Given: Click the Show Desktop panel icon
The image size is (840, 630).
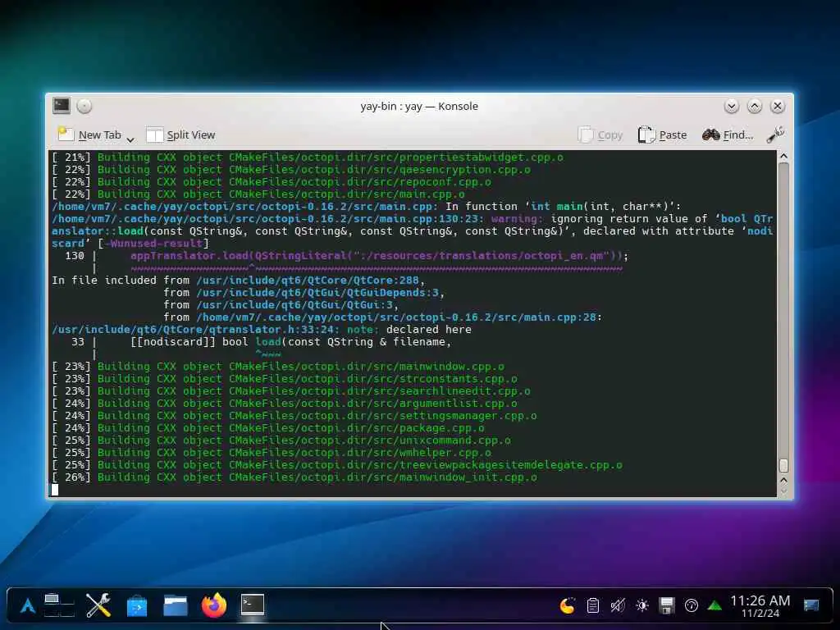Looking at the screenshot, I should [x=811, y=606].
